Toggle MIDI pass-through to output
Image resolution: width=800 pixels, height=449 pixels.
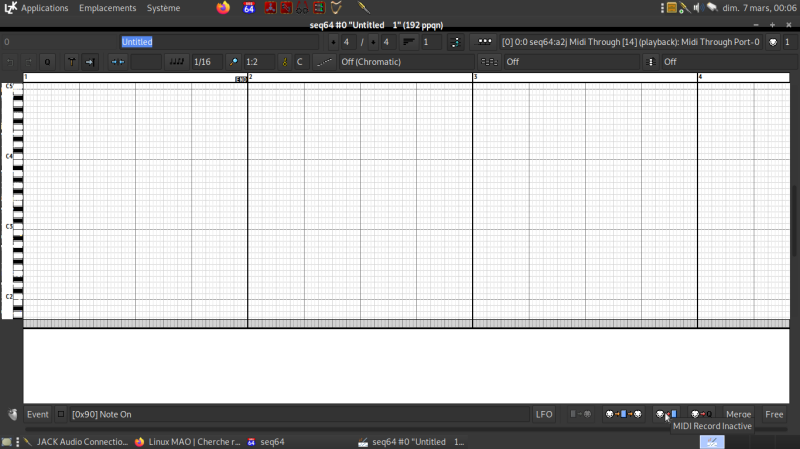tap(623, 414)
